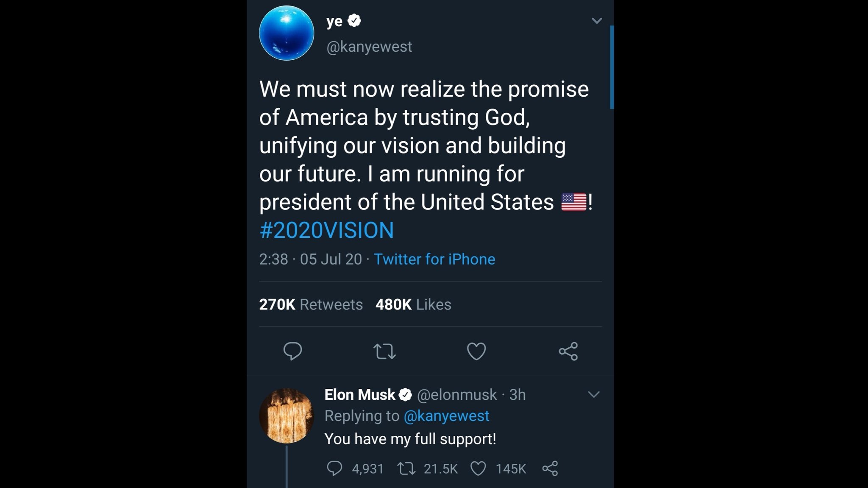This screenshot has width=868, height=488.
Task: Open the @kanyewest handle under ye
Action: click(x=369, y=47)
